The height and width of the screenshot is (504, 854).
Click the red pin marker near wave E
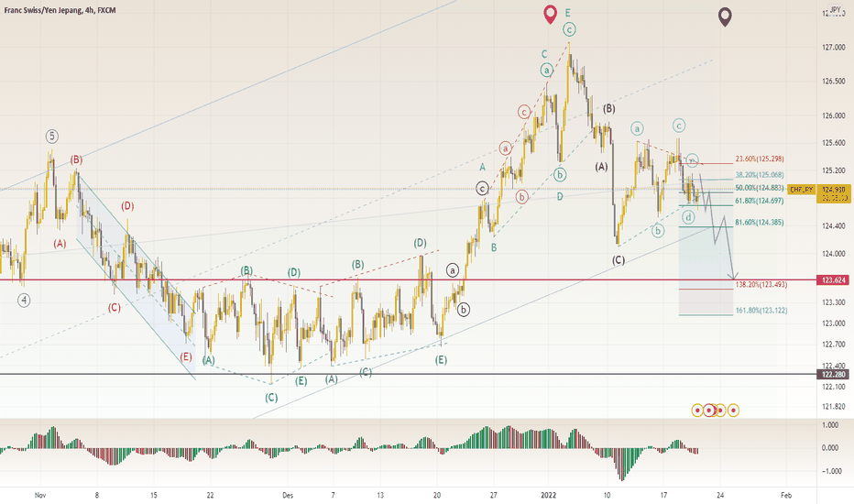[x=551, y=14]
